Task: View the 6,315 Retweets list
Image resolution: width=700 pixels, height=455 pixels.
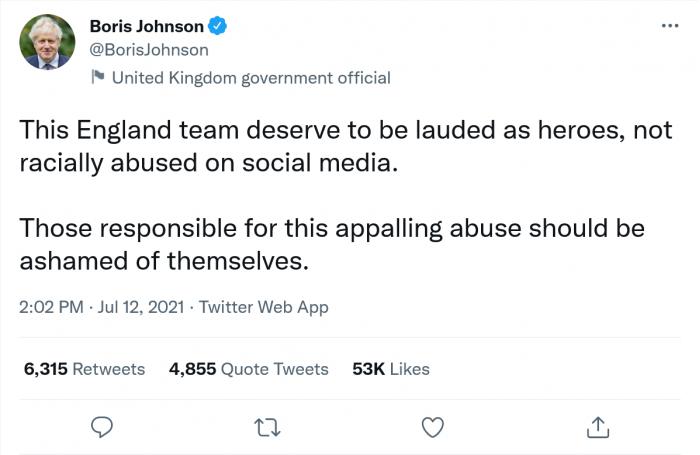Action: coord(84,369)
